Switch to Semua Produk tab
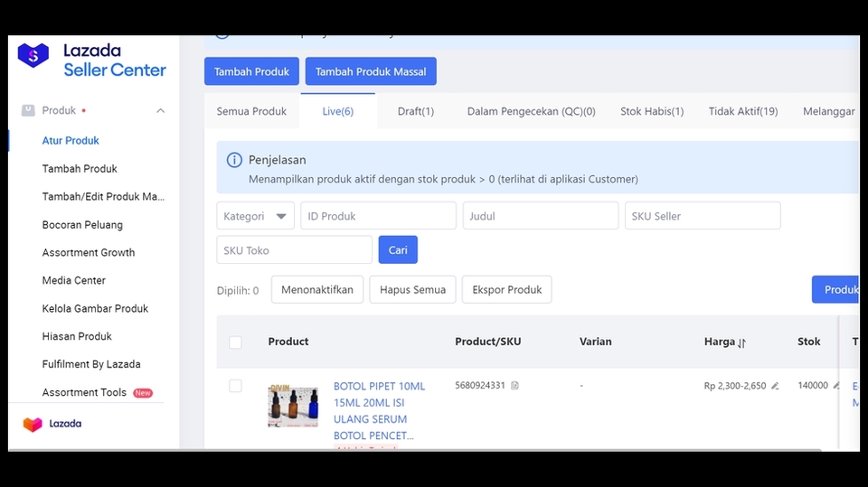Image resolution: width=868 pixels, height=487 pixels. point(251,111)
